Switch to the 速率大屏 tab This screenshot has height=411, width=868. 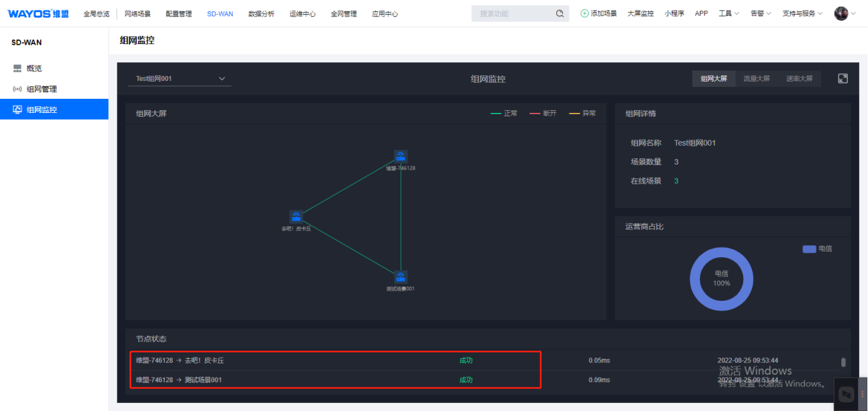tap(799, 78)
